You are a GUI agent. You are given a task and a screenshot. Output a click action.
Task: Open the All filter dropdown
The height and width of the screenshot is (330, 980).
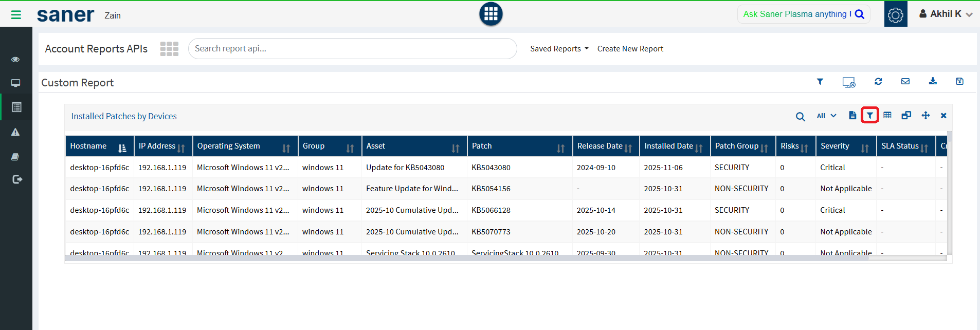pyautogui.click(x=826, y=116)
